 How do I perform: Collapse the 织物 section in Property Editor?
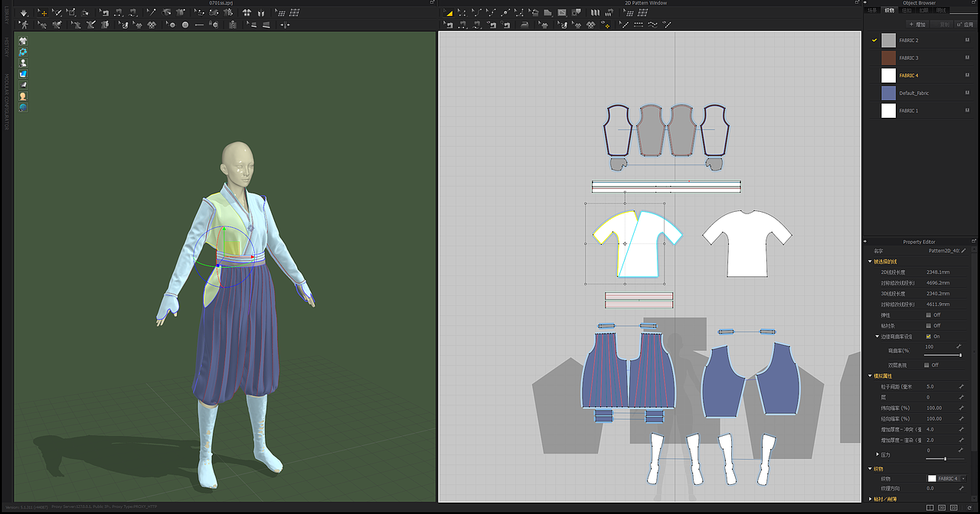870,469
